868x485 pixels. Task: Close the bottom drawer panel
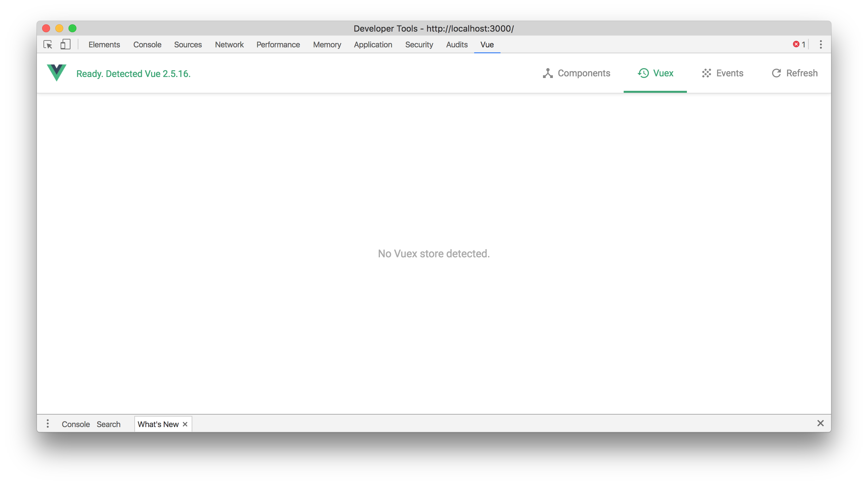click(821, 423)
